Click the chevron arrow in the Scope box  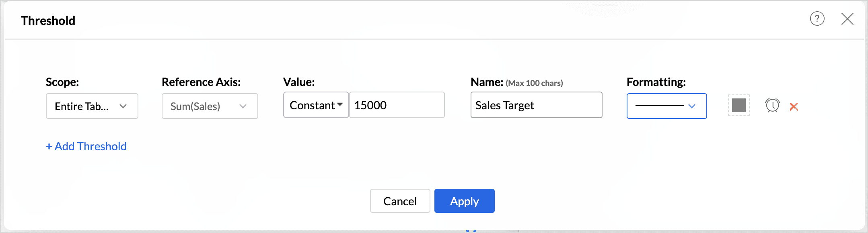(123, 106)
